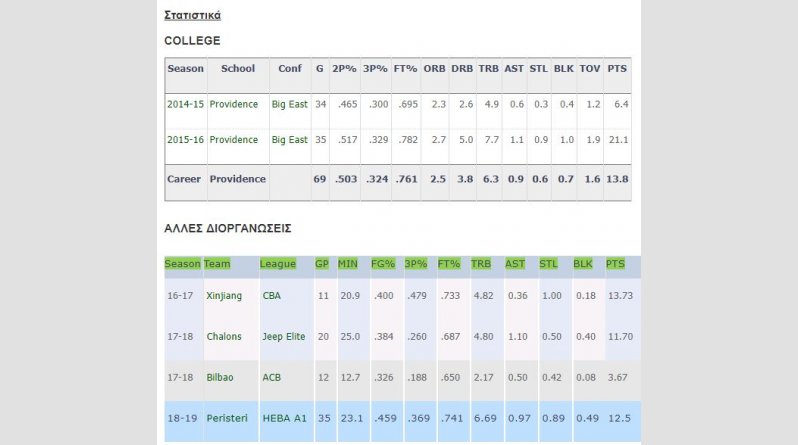Select the Xinjiang team cell
This screenshot has height=445, width=798.
pyautogui.click(x=224, y=296)
